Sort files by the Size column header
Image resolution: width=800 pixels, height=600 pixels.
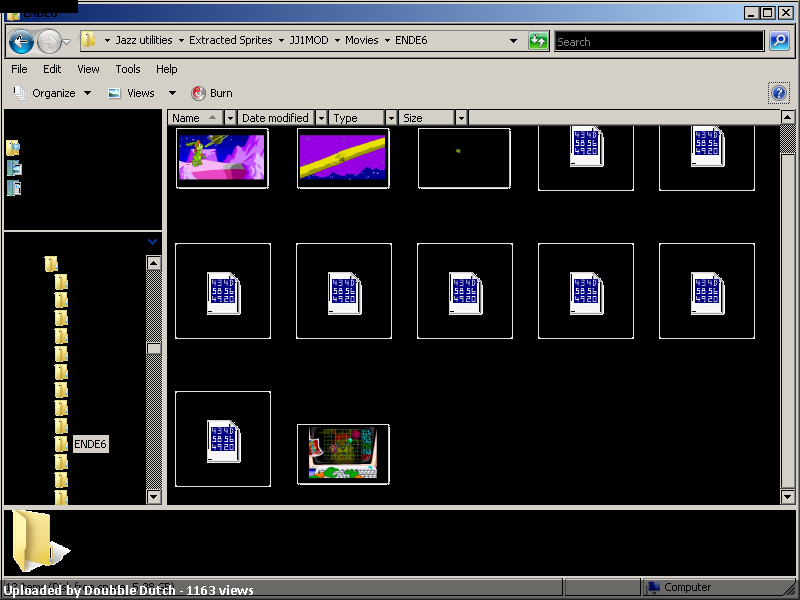pyautogui.click(x=425, y=118)
